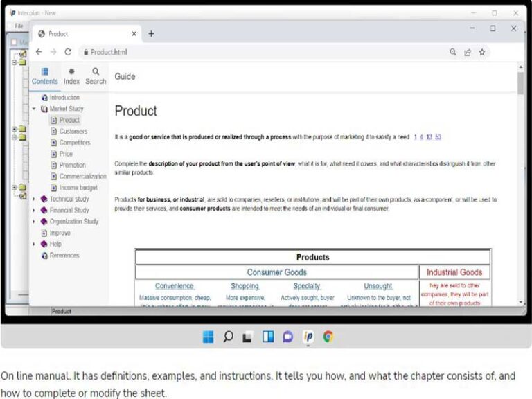
Task: Click the Customers page icon
Action: pos(53,132)
